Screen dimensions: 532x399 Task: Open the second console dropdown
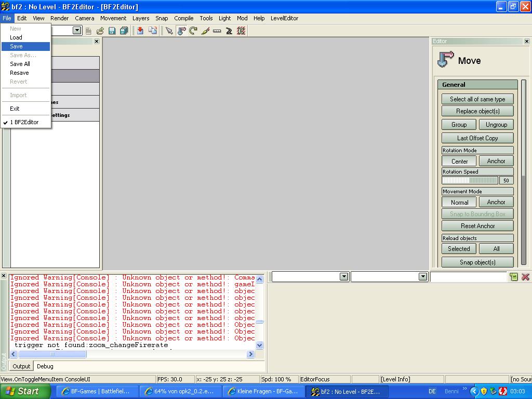pos(423,277)
